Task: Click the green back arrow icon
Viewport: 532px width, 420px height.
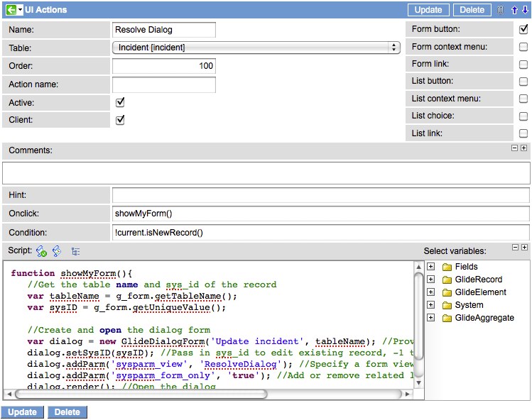Action: (11, 10)
